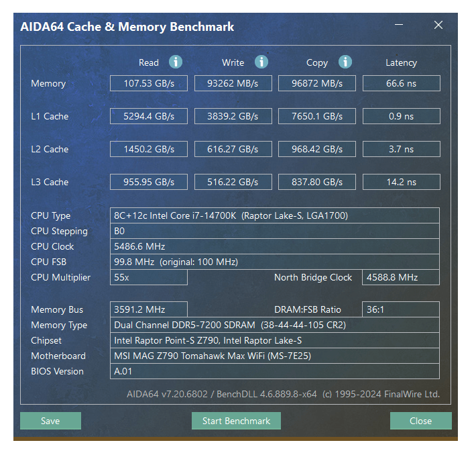Screen dimensions: 476x455
Task: Click the info icon beside Copy
Action: (x=345, y=62)
